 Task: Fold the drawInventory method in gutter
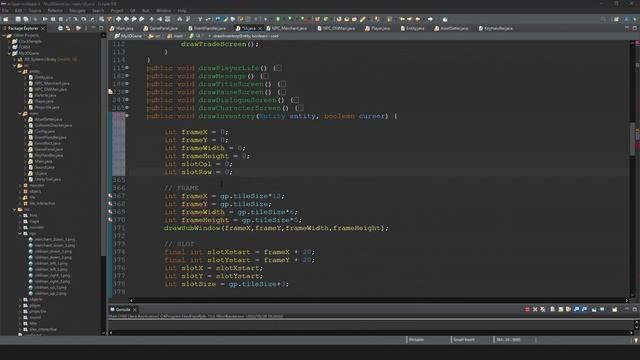tap(127, 116)
